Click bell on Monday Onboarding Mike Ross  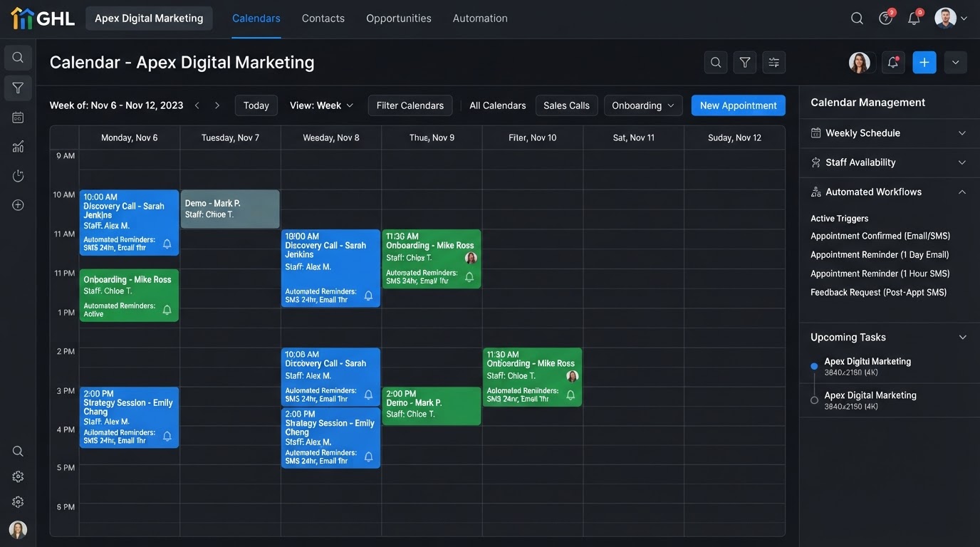167,310
